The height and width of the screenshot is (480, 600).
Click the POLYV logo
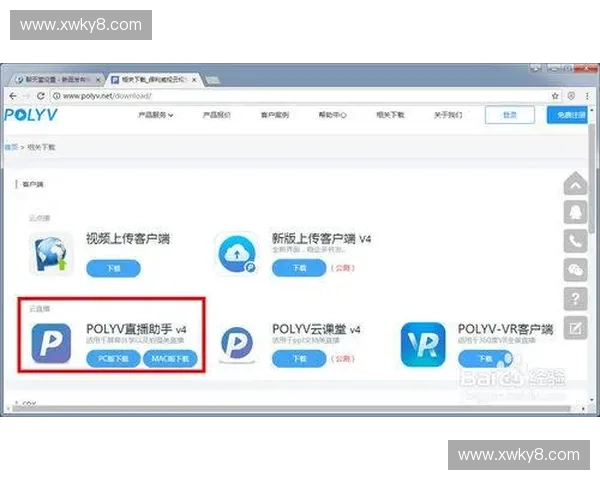point(31,115)
